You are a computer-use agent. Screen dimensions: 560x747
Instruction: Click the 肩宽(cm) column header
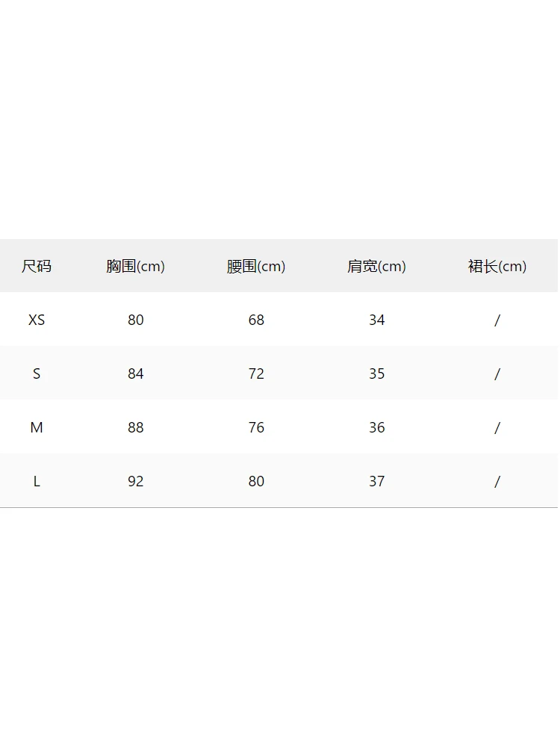pyautogui.click(x=376, y=266)
